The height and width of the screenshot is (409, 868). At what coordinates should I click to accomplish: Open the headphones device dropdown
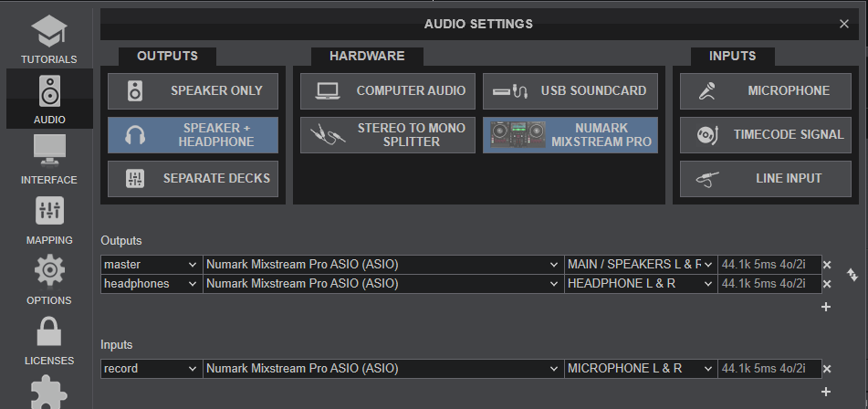pos(383,284)
